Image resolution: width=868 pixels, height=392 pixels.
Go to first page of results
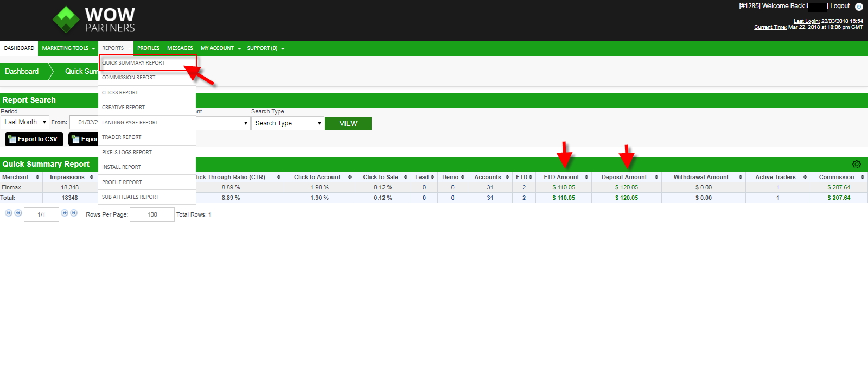click(9, 213)
